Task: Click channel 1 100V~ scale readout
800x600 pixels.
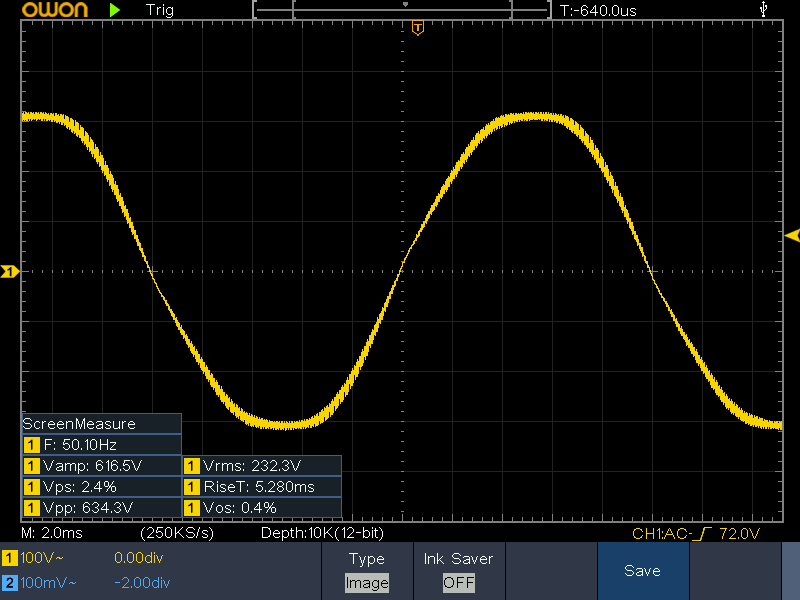Action: point(42,558)
